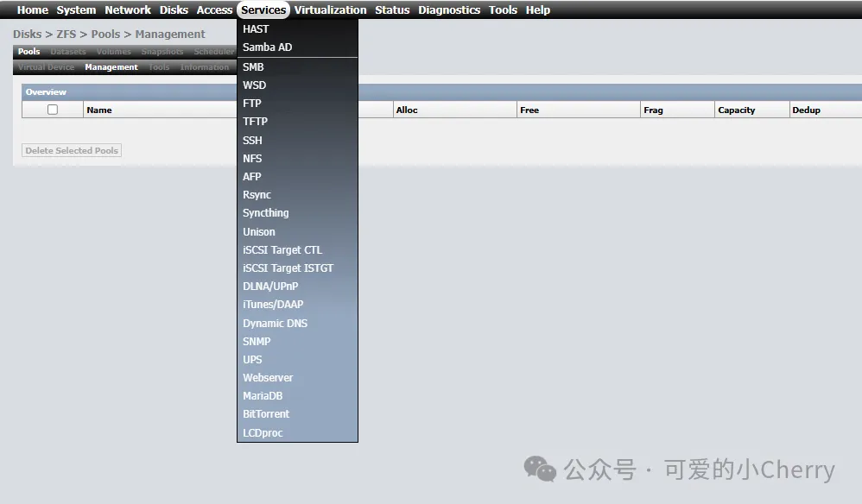Screen dimensions: 862x504
Task: Switch to the Datasets tab
Action: tap(68, 52)
